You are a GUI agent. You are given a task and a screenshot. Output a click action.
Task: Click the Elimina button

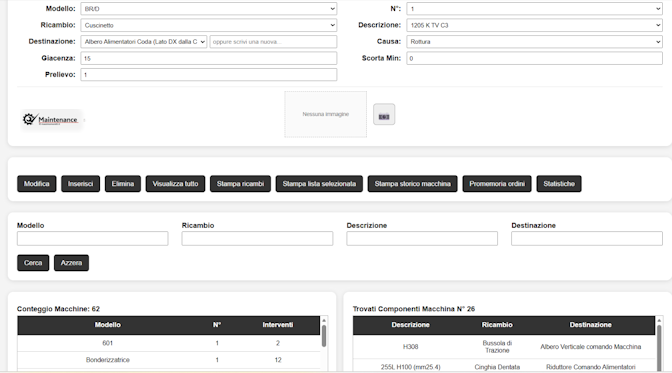(123, 183)
